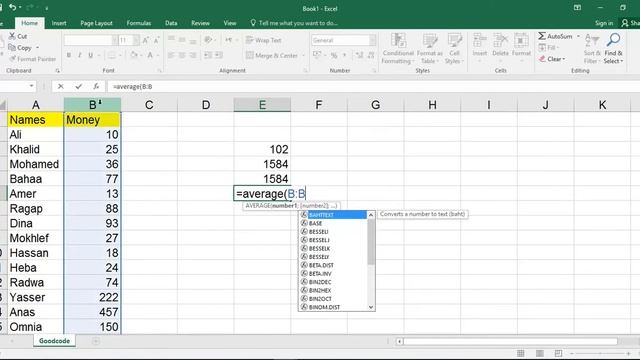
Task: Toggle Middle Align in Alignment group
Action: pyautogui.click(x=182, y=40)
